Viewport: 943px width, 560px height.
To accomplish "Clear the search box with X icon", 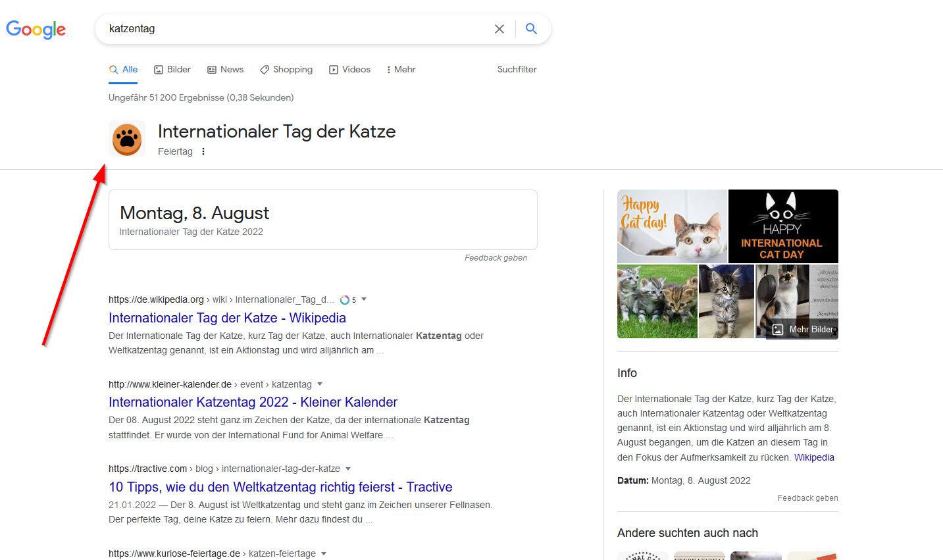I will [499, 29].
